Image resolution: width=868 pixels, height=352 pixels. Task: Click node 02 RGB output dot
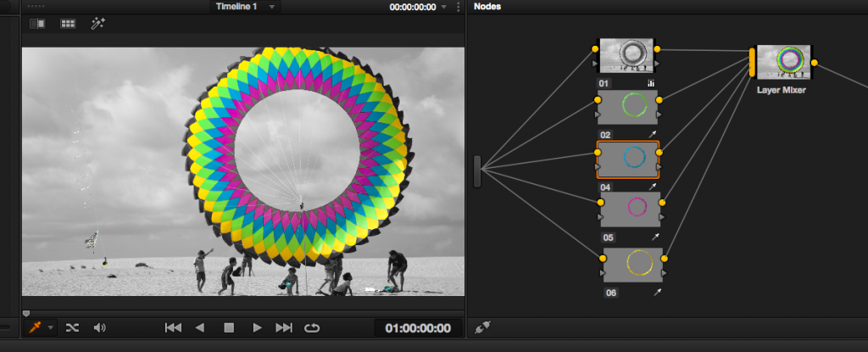tap(659, 100)
